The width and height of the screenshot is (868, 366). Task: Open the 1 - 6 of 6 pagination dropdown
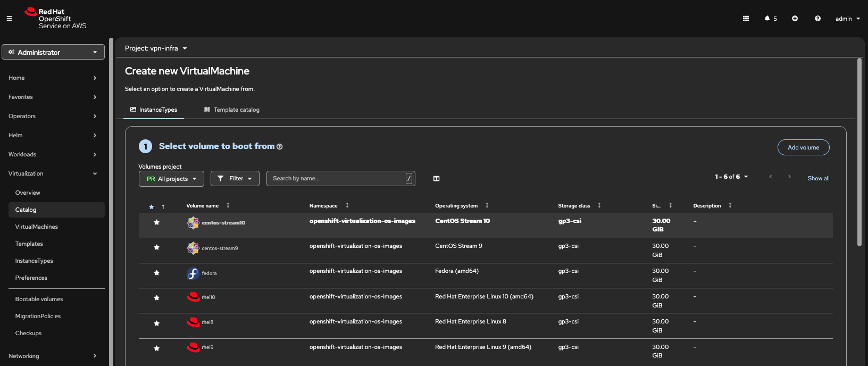[x=731, y=177]
